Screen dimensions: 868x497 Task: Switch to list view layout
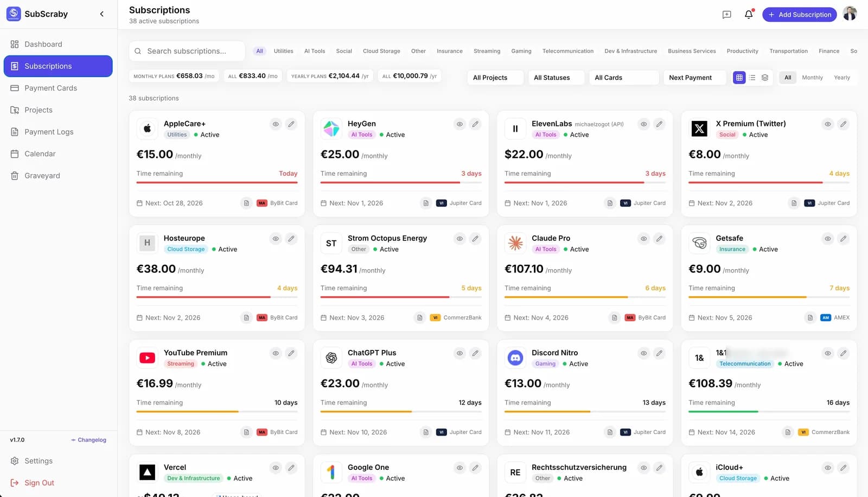[x=752, y=78]
